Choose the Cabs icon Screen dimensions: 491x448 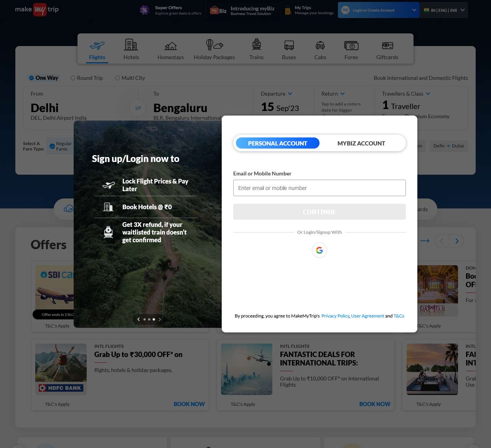320,45
